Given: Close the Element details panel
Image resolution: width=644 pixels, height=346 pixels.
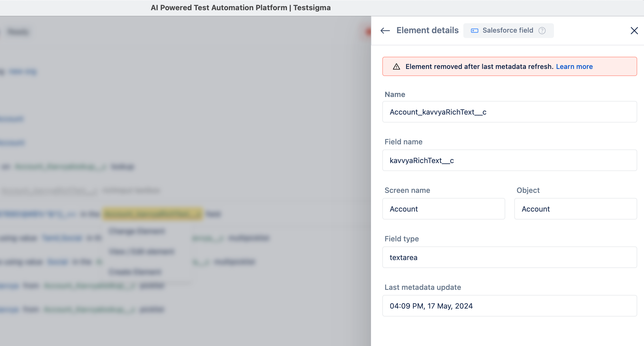Looking at the screenshot, I should tap(634, 31).
